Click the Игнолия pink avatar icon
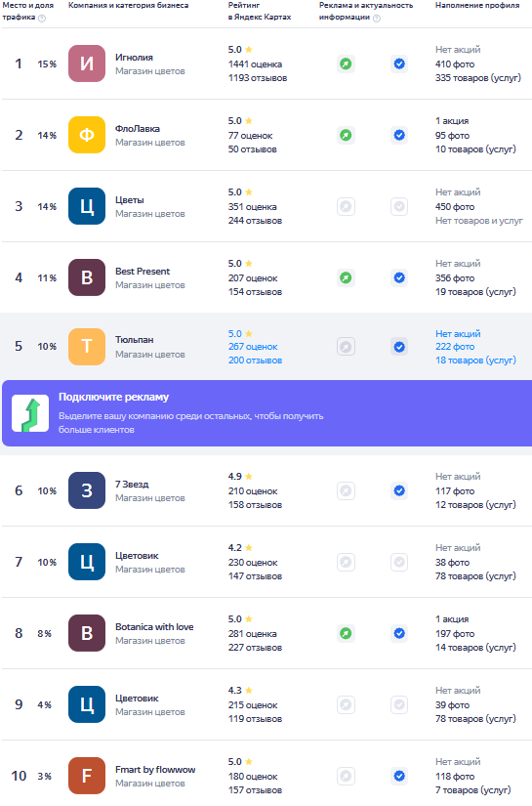The width and height of the screenshot is (532, 806). pos(87,64)
